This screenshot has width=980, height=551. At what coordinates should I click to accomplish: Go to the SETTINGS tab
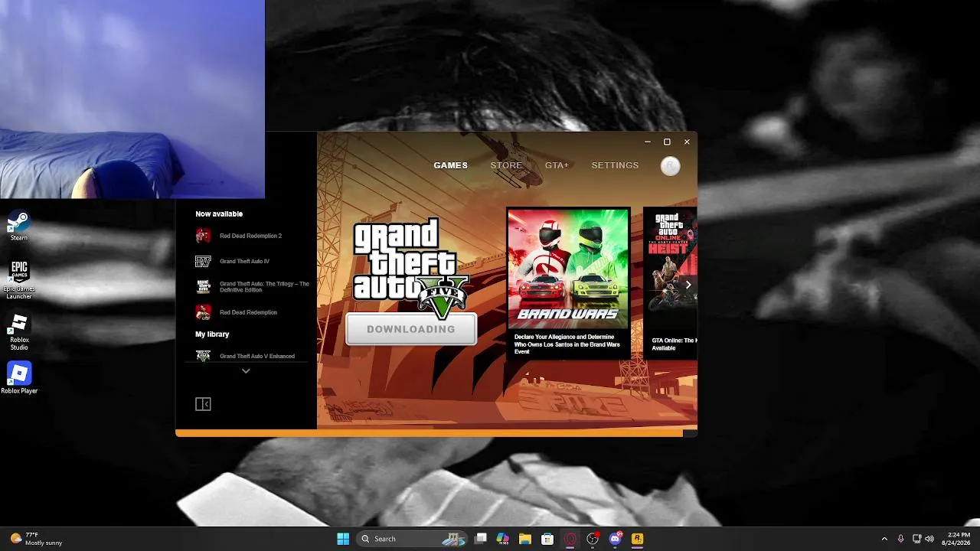tap(615, 165)
